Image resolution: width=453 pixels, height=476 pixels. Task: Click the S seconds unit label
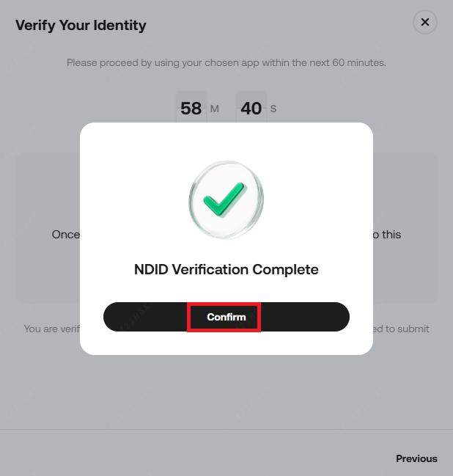coord(273,109)
